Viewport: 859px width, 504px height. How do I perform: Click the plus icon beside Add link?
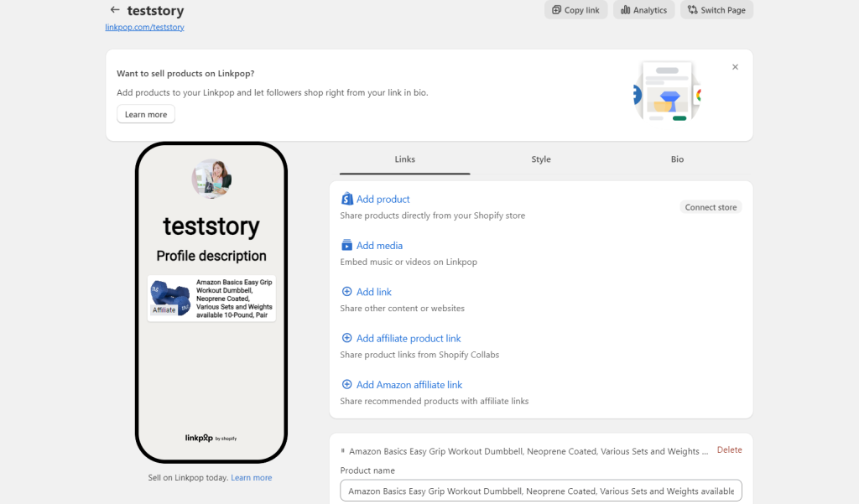(x=346, y=292)
